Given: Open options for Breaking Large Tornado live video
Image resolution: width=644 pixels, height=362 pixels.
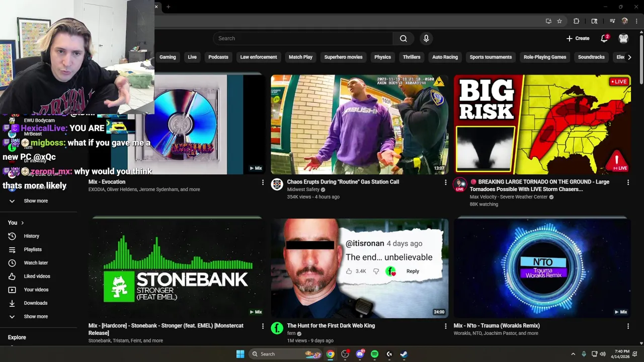Looking at the screenshot, I should [x=628, y=183].
